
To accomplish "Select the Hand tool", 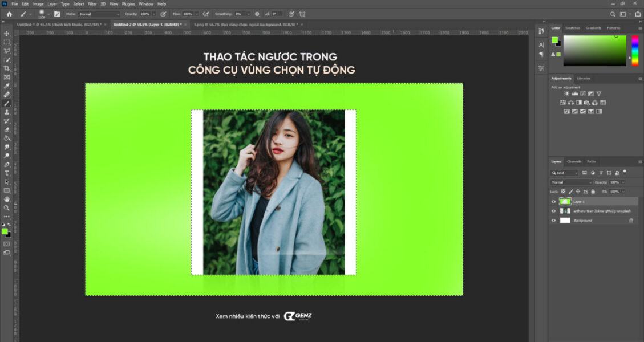I will [7, 199].
